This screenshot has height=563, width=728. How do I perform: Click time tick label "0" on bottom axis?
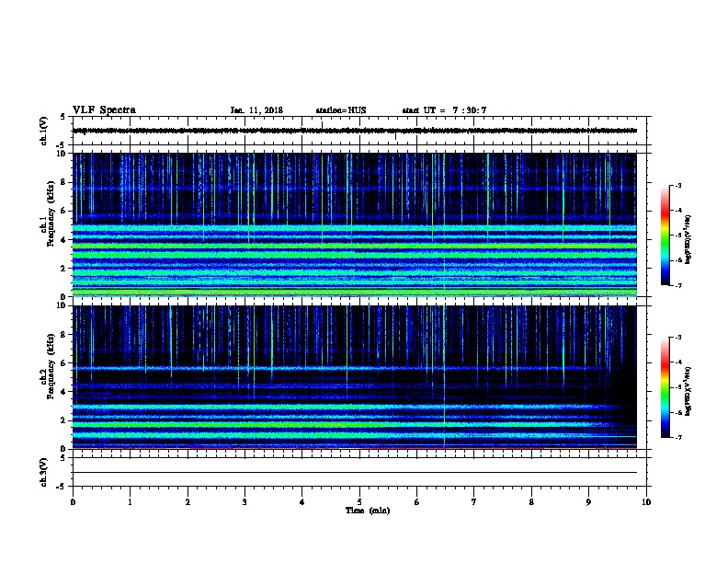click(x=73, y=502)
